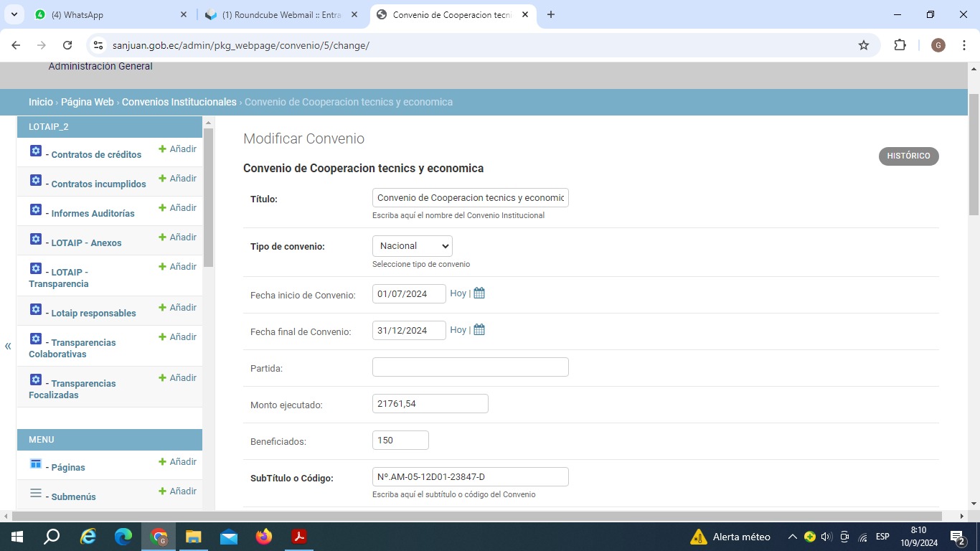980x551 pixels.
Task: Click the Submenús hamburger icon
Action: coord(36,494)
